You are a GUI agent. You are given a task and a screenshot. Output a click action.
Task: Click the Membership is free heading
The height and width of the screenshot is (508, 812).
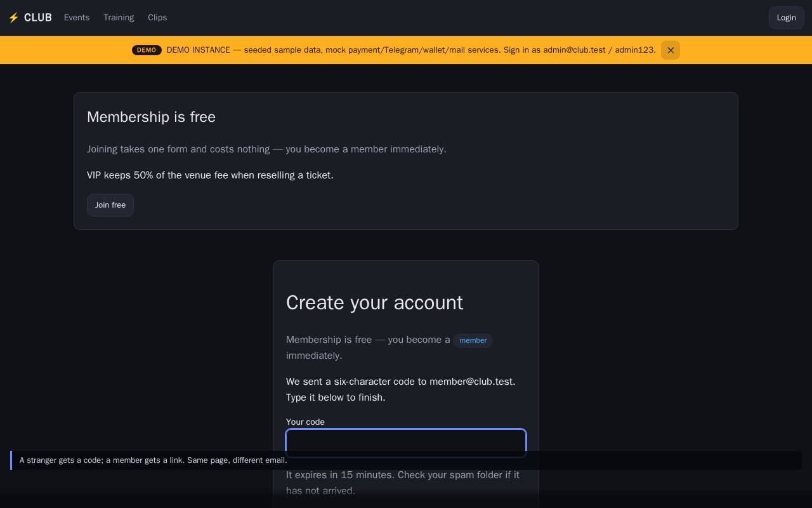point(151,117)
